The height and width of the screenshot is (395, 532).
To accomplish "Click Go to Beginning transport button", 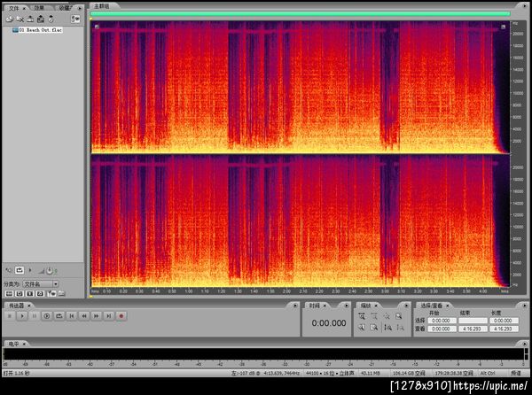I will (x=72, y=316).
